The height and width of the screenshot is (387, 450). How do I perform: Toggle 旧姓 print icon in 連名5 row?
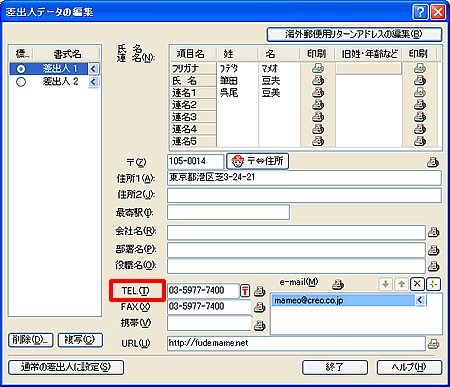420,141
